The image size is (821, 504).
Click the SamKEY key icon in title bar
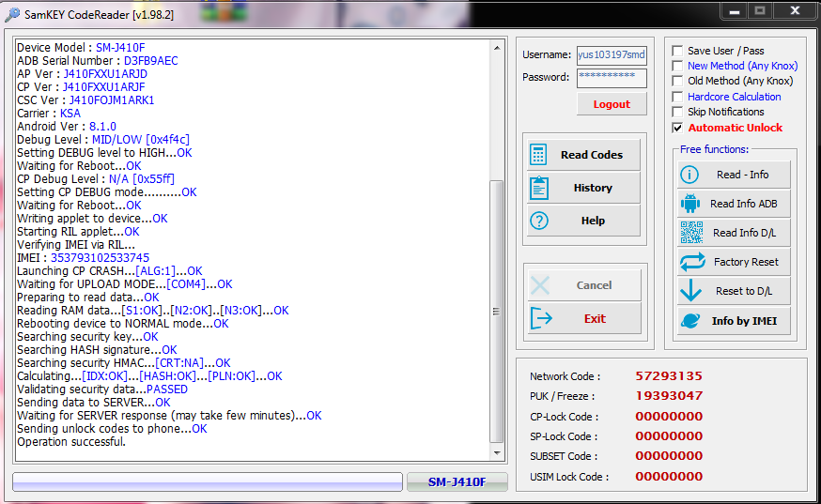pos(12,15)
